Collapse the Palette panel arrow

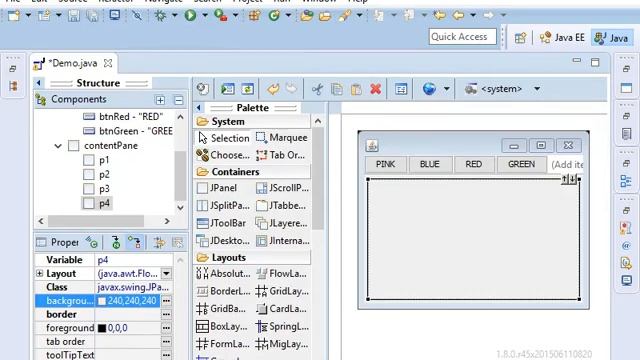pyautogui.click(x=199, y=108)
